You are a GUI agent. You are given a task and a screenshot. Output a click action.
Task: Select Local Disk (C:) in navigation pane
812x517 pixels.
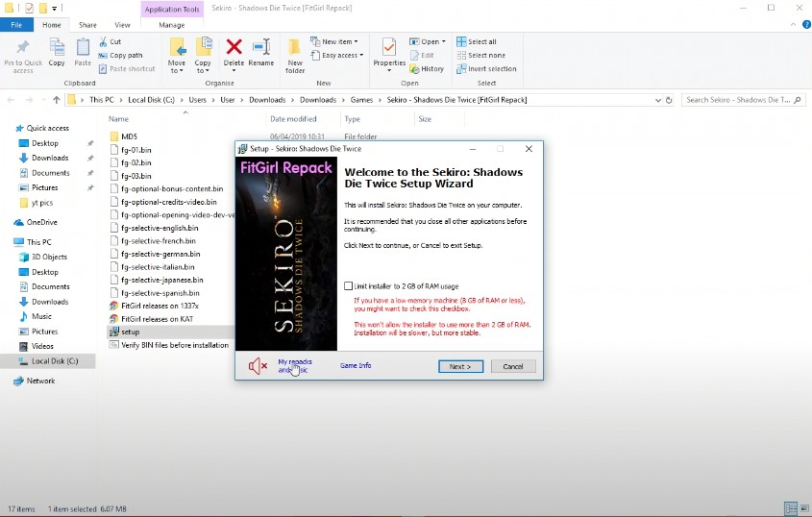click(x=55, y=361)
